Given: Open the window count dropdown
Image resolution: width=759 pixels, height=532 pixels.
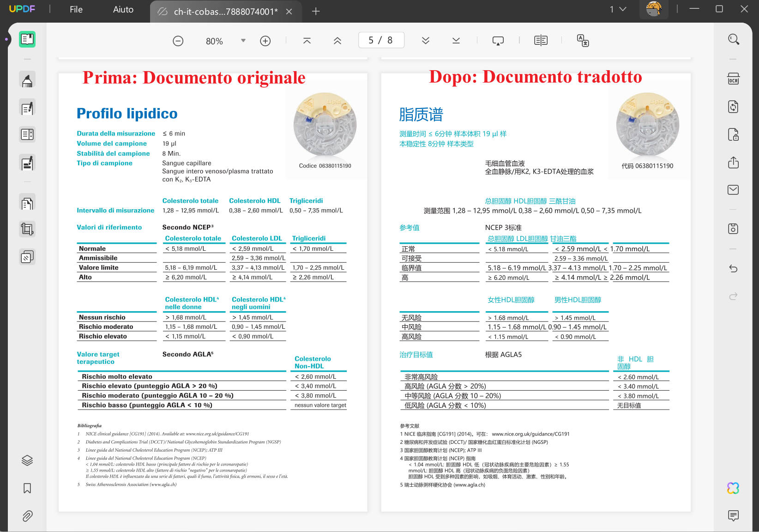Looking at the screenshot, I should (618, 9).
